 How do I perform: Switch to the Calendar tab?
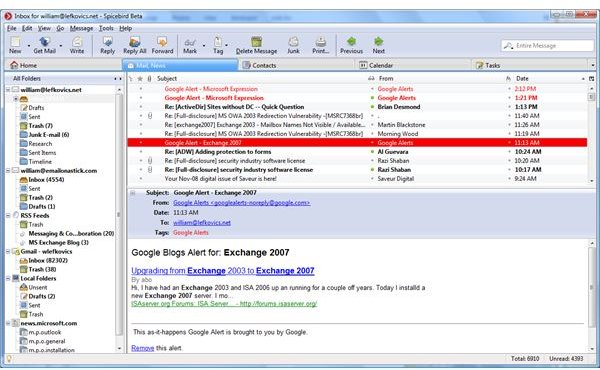(413, 65)
